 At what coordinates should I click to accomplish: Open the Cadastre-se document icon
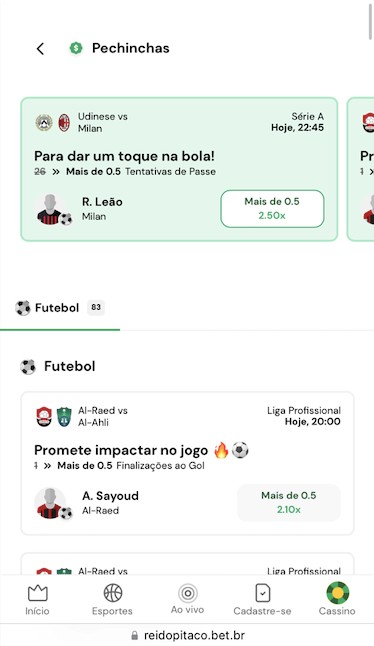pyautogui.click(x=262, y=593)
